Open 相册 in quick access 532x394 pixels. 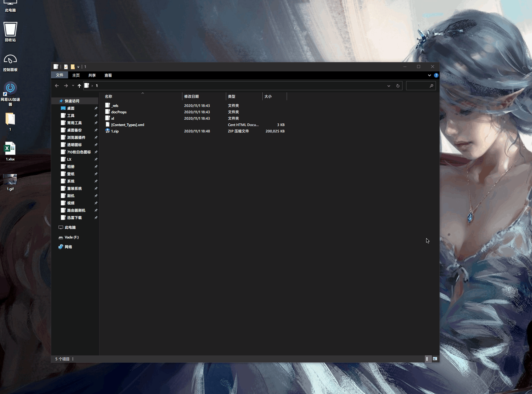coord(71,166)
